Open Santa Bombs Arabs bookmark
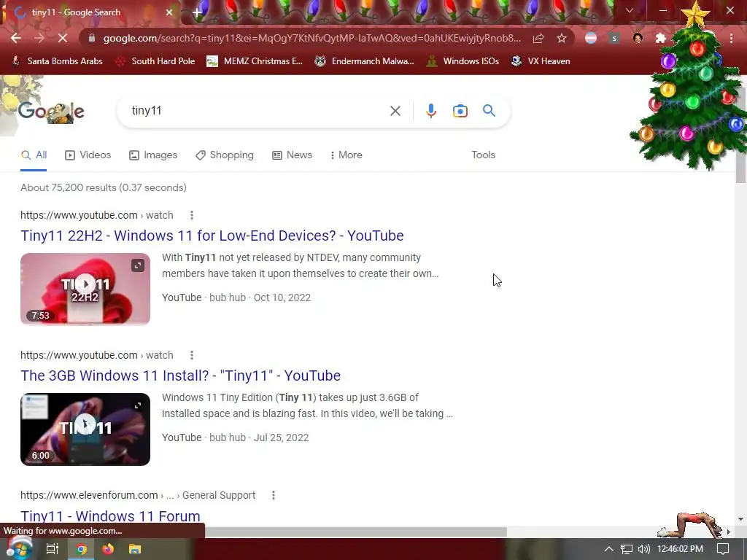 pyautogui.click(x=57, y=61)
